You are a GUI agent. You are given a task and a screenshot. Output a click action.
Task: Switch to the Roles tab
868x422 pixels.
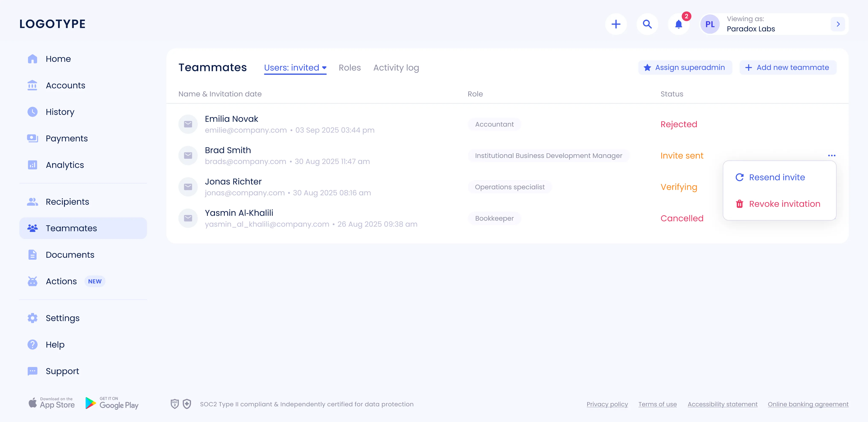[349, 68]
